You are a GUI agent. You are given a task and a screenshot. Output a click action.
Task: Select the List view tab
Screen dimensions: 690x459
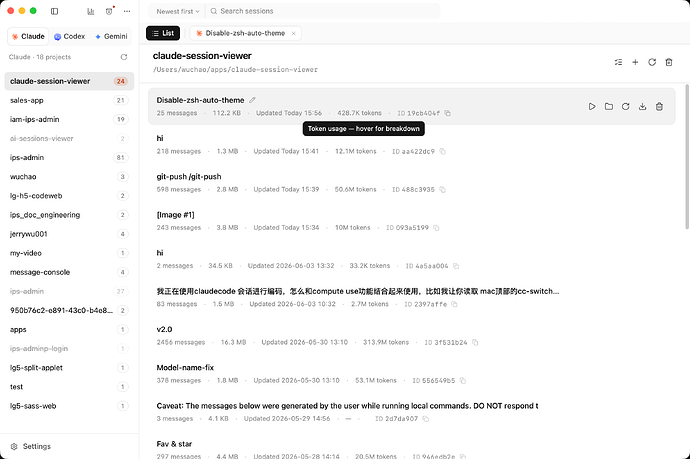163,33
